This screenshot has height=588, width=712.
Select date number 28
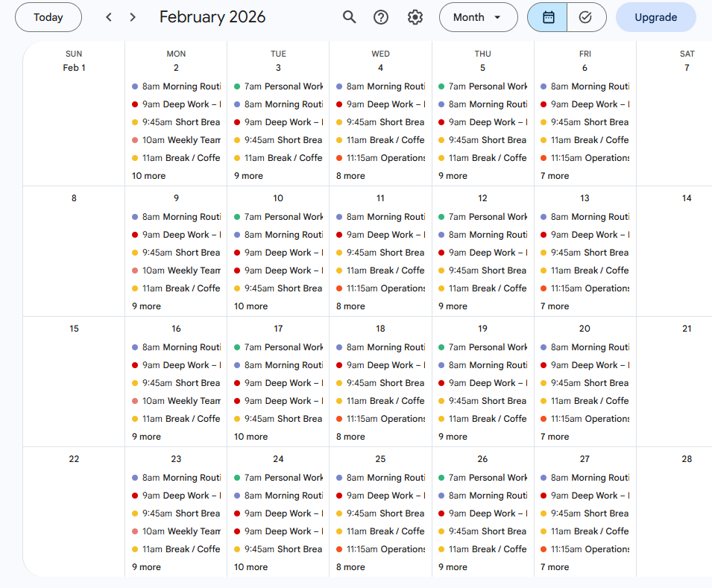(x=687, y=458)
